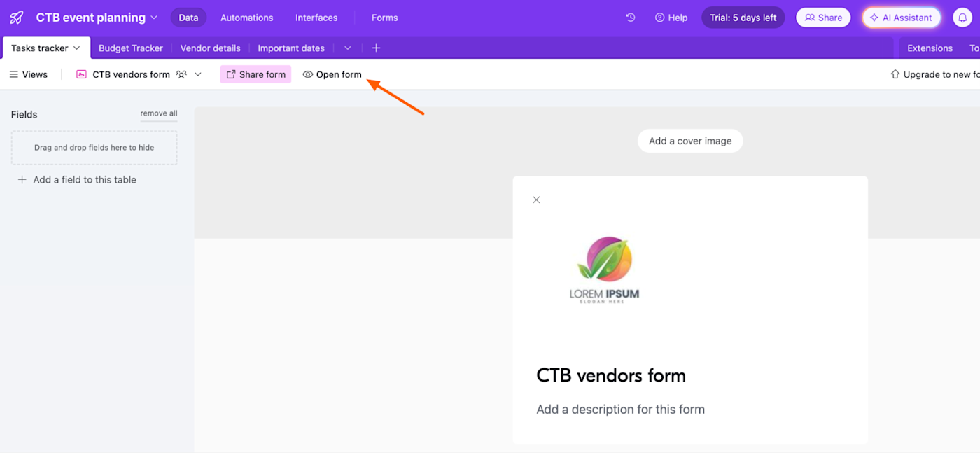The width and height of the screenshot is (980, 453).
Task: Click Open form to preview
Action: [332, 74]
